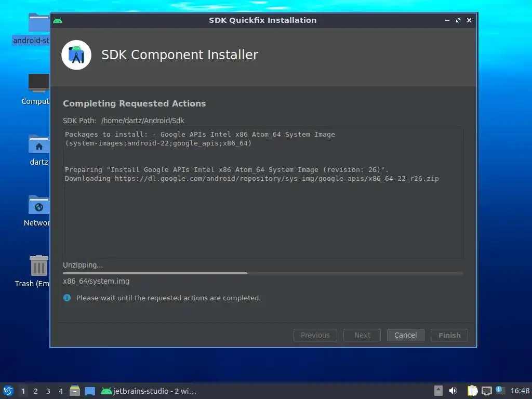The image size is (532, 399).
Task: Click the network status tray icon
Action: 486,391
